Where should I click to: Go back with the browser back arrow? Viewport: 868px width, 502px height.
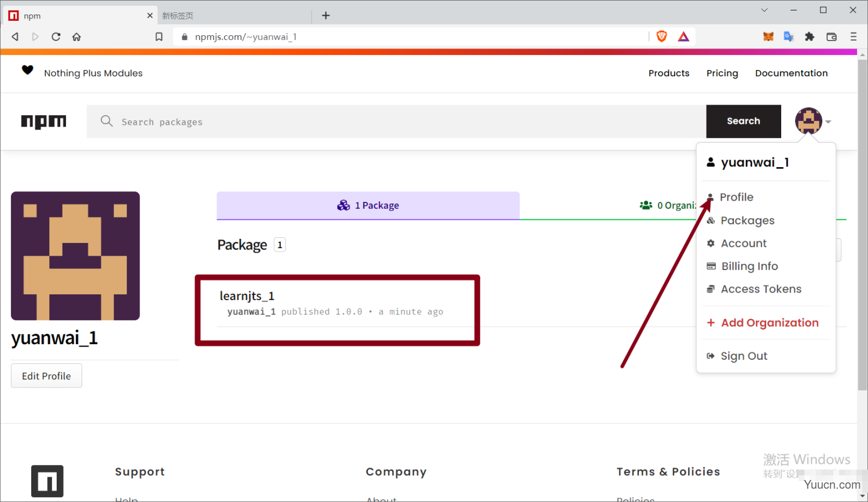click(15, 37)
